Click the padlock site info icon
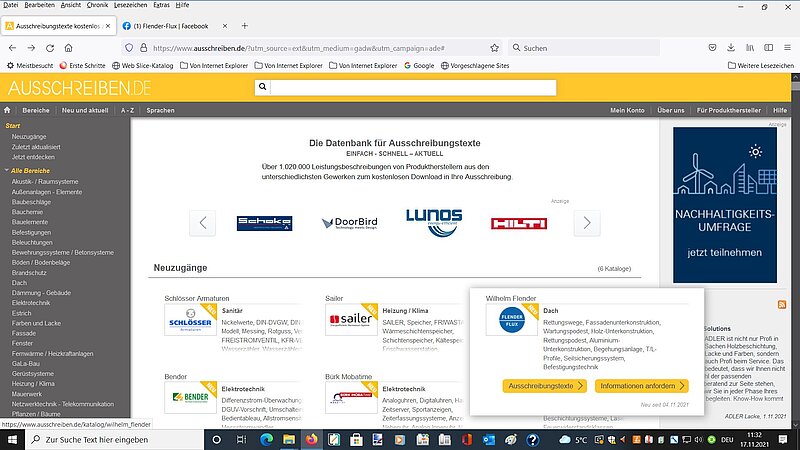 pyautogui.click(x=143, y=48)
